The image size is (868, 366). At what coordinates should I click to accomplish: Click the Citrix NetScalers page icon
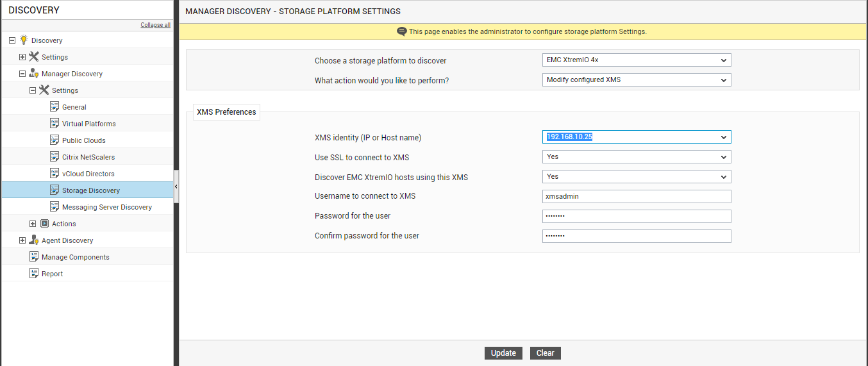click(x=54, y=156)
